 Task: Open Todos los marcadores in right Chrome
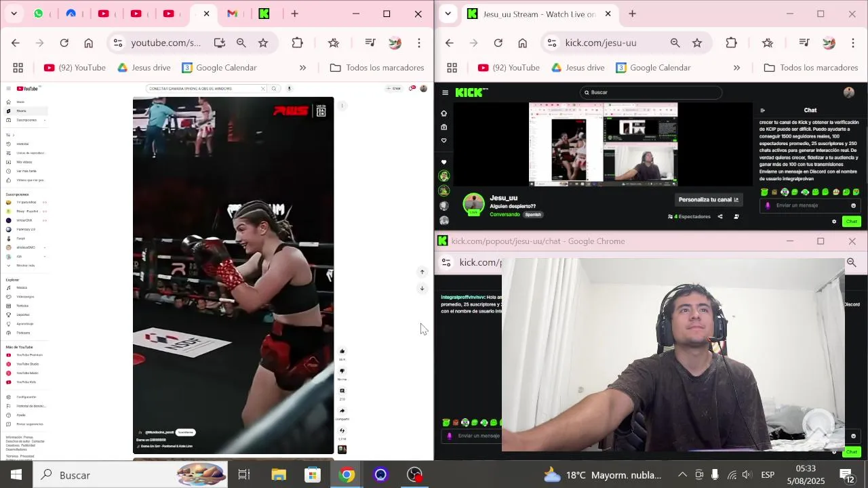(811, 68)
